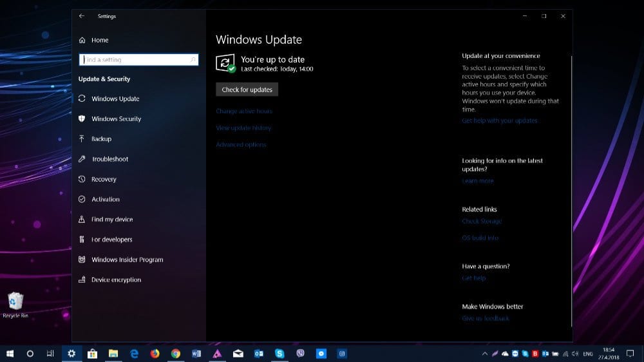The image size is (644, 362).
Task: Open Cortana circle on taskbar
Action: 30,354
